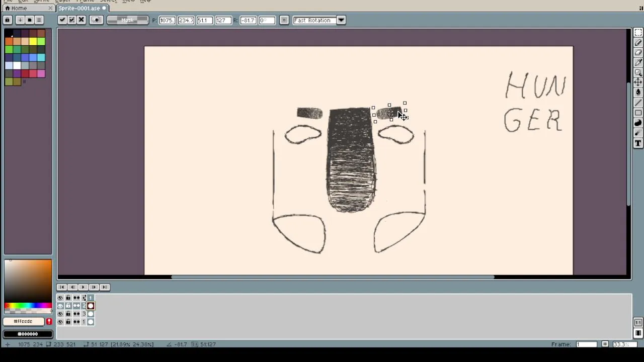
Task: Select the Text tool
Action: point(638,143)
